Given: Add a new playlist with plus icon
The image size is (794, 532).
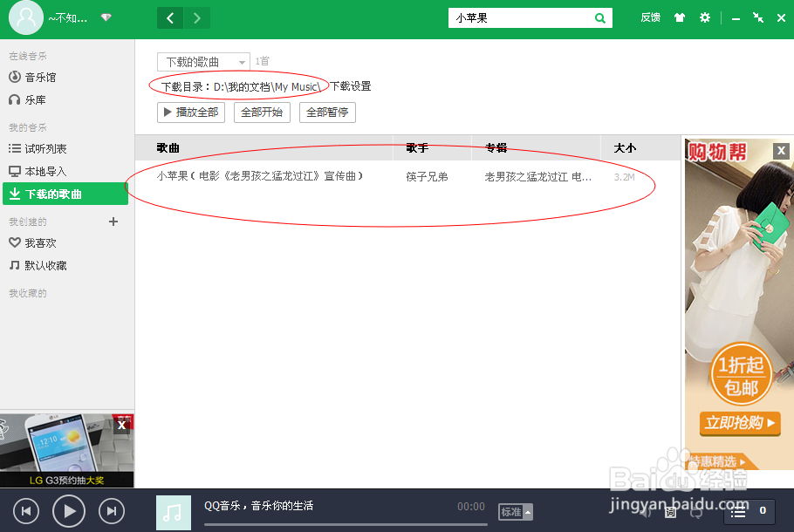Looking at the screenshot, I should tap(113, 222).
